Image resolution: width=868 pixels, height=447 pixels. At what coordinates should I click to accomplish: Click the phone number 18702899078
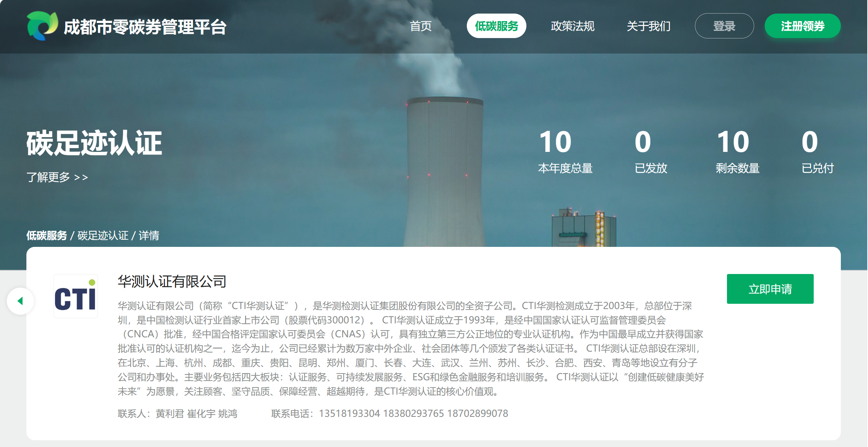point(478,413)
